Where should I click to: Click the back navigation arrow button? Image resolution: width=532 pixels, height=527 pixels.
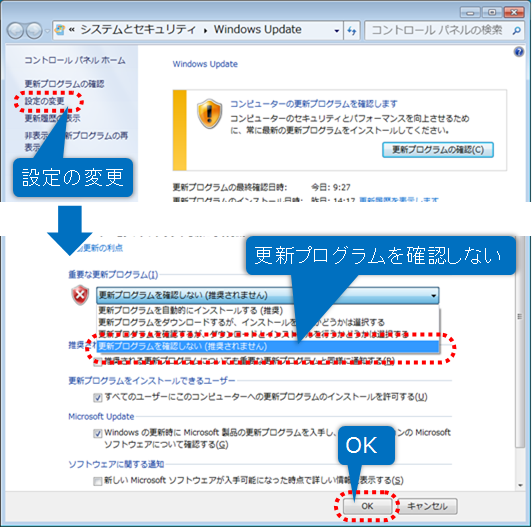(x=16, y=31)
